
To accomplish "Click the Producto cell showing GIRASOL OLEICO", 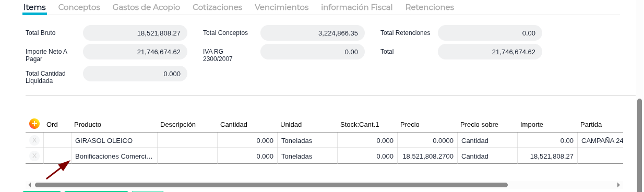I will pos(114,140).
